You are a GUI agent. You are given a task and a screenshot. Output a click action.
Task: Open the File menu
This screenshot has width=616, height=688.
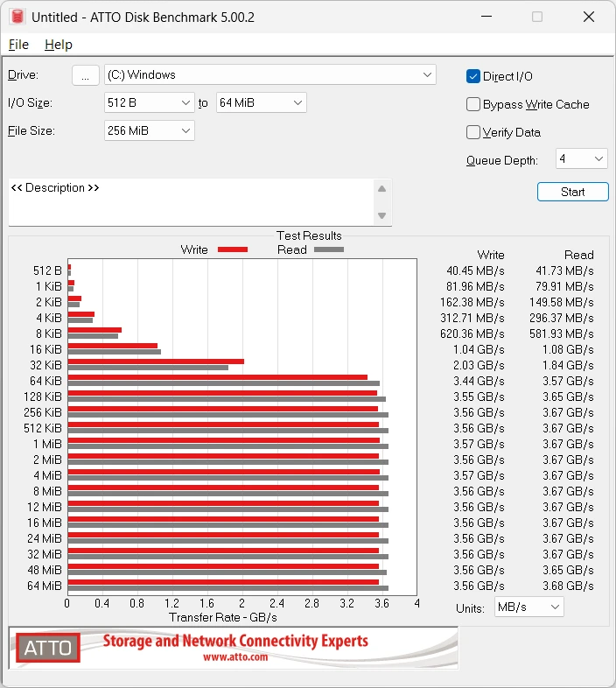[18, 45]
